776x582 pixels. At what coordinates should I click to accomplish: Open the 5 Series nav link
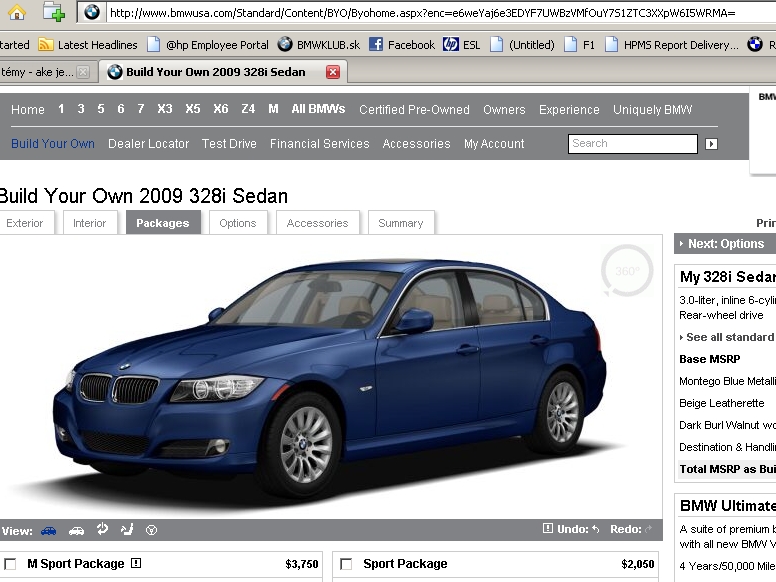tap(101, 108)
